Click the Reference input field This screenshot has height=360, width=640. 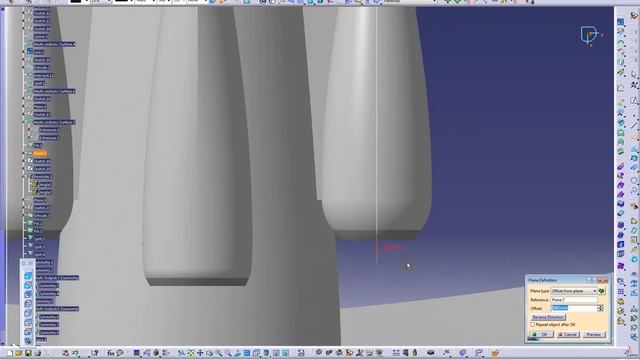[x=574, y=300]
